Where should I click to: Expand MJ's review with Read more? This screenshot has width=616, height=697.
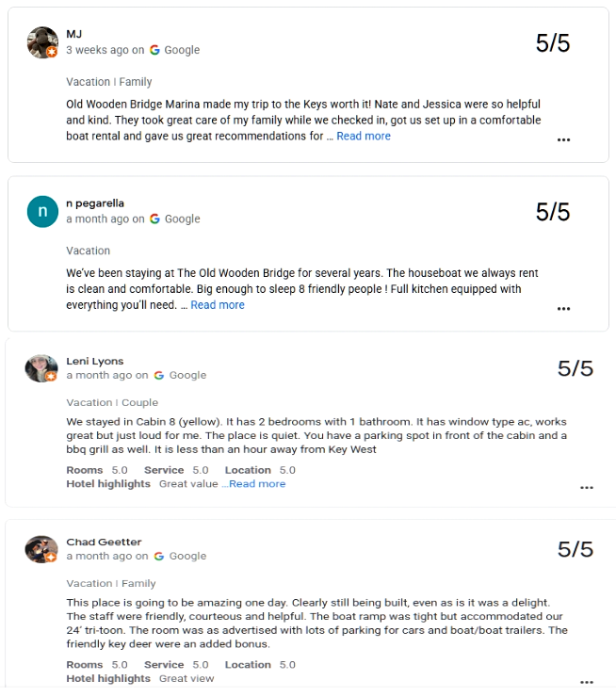364,137
